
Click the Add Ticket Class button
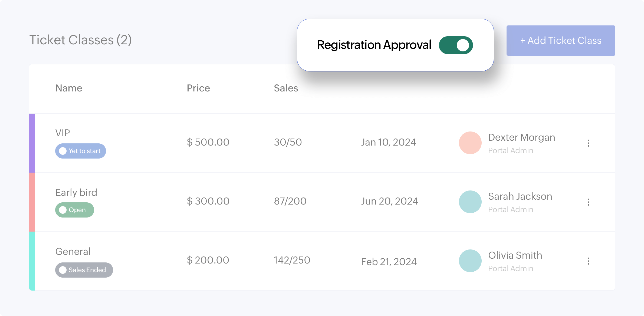[x=561, y=41]
